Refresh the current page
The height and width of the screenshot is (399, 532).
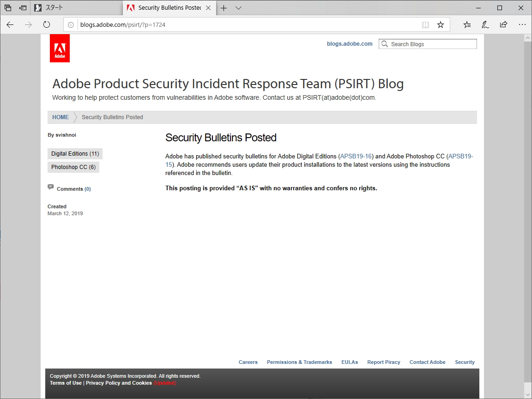(47, 24)
